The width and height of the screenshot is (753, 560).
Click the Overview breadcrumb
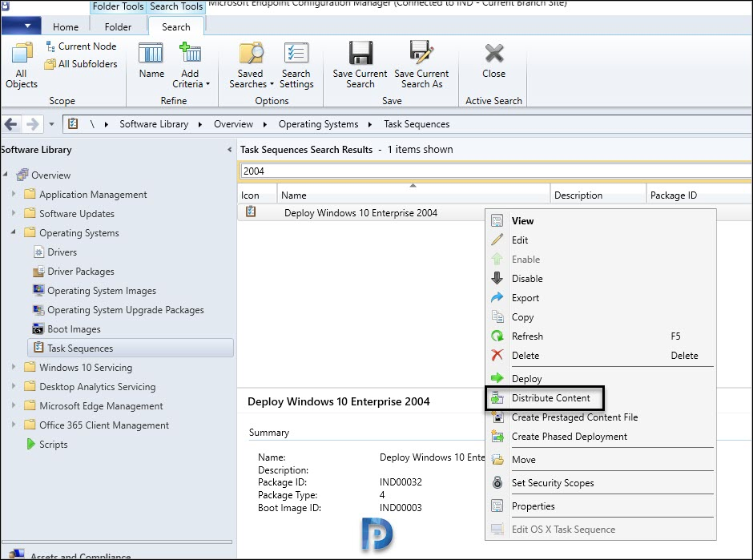click(233, 124)
